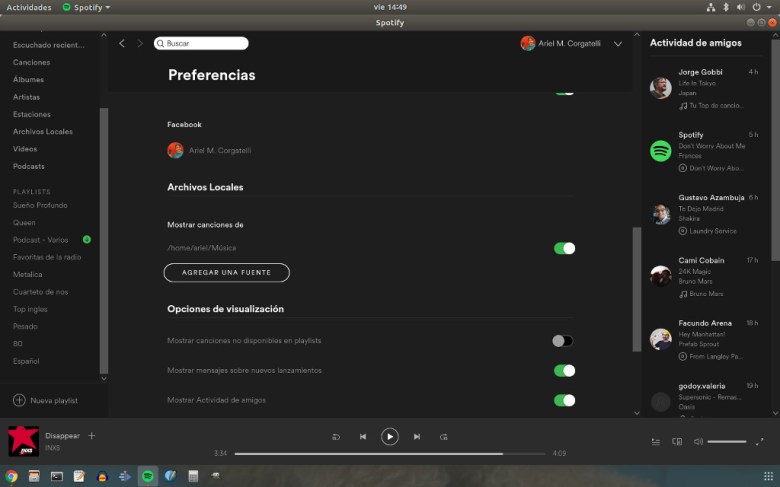Viewport: 780px width, 487px height.
Task: Click the sidebar scroll-up arrow
Action: click(103, 35)
